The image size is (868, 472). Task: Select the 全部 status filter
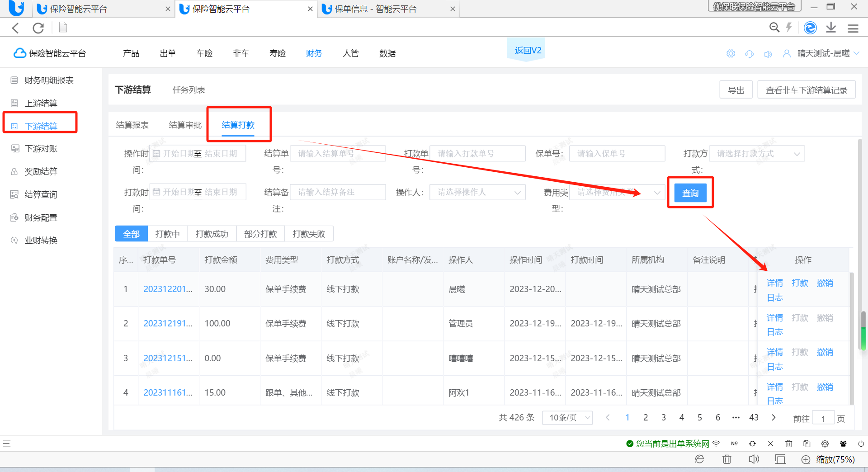[x=132, y=234]
